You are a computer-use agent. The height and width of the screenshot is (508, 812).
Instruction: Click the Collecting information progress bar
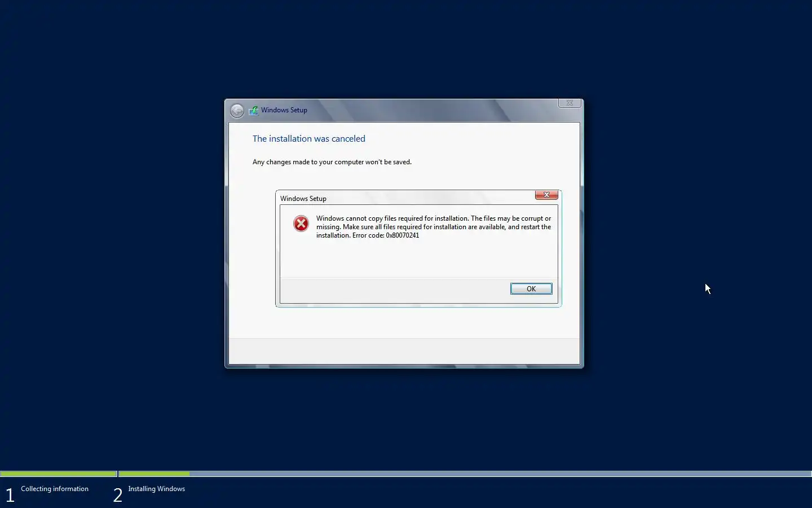[x=59, y=474]
